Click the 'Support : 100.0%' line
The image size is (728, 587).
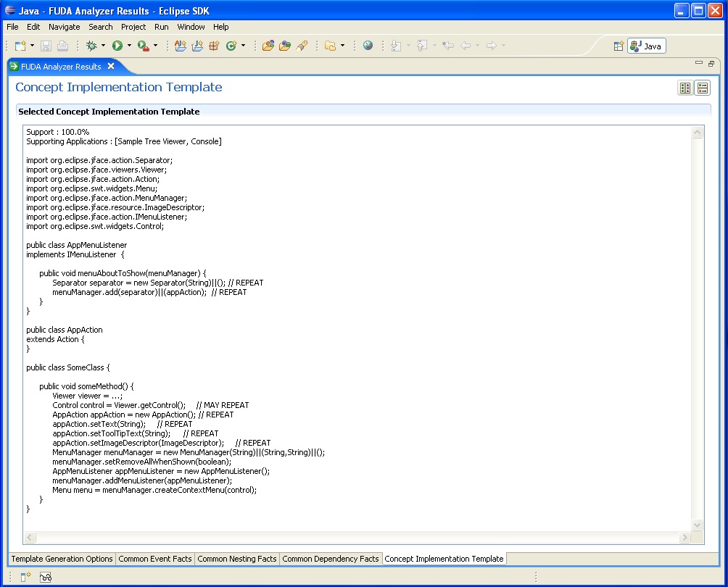(x=57, y=132)
